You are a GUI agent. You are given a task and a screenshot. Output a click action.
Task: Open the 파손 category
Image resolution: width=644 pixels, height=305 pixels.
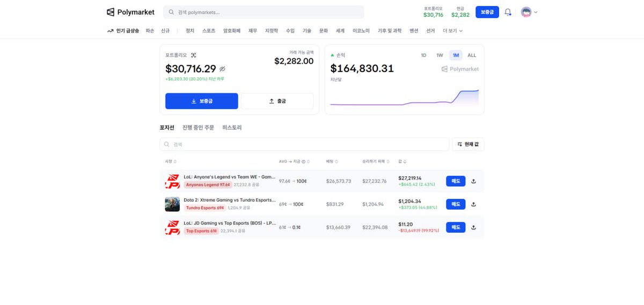click(150, 31)
